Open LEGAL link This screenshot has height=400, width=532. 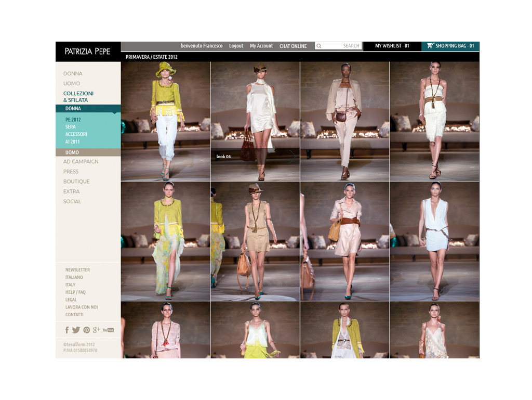click(x=71, y=300)
